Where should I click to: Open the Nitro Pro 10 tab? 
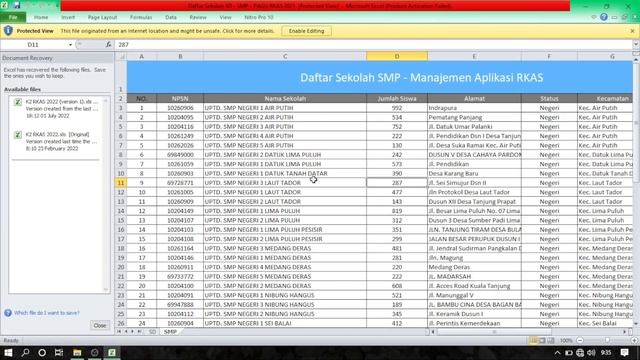(258, 18)
